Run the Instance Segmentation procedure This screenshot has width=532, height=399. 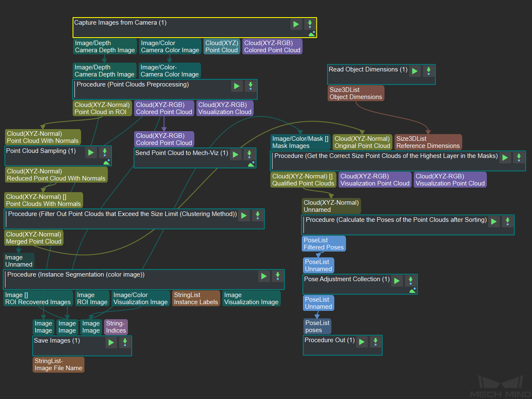(x=264, y=276)
